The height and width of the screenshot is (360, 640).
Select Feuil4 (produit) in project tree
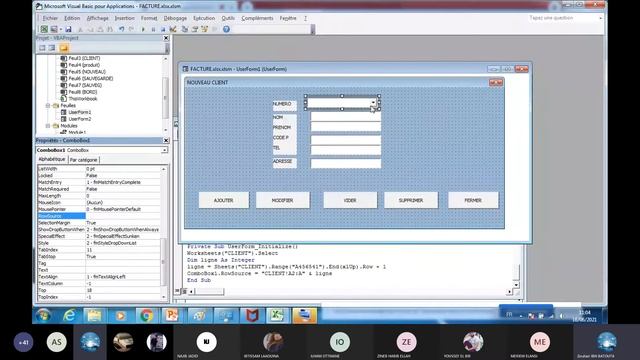click(84, 65)
